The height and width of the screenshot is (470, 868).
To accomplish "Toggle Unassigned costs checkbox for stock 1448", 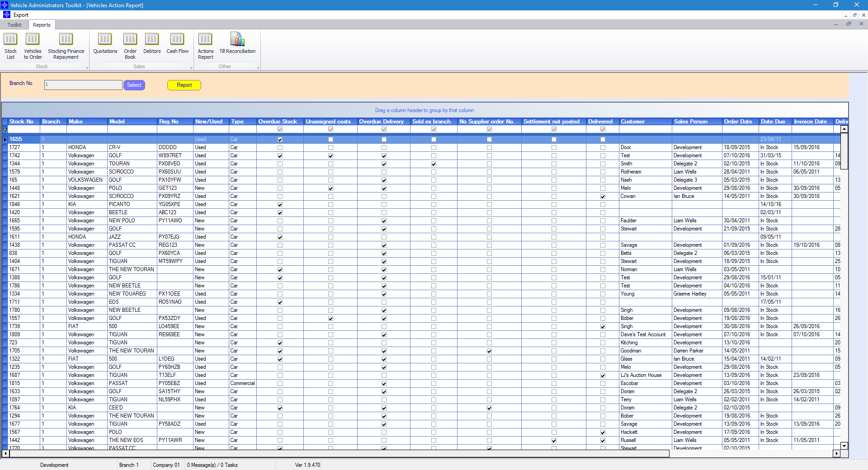I will click(330, 188).
